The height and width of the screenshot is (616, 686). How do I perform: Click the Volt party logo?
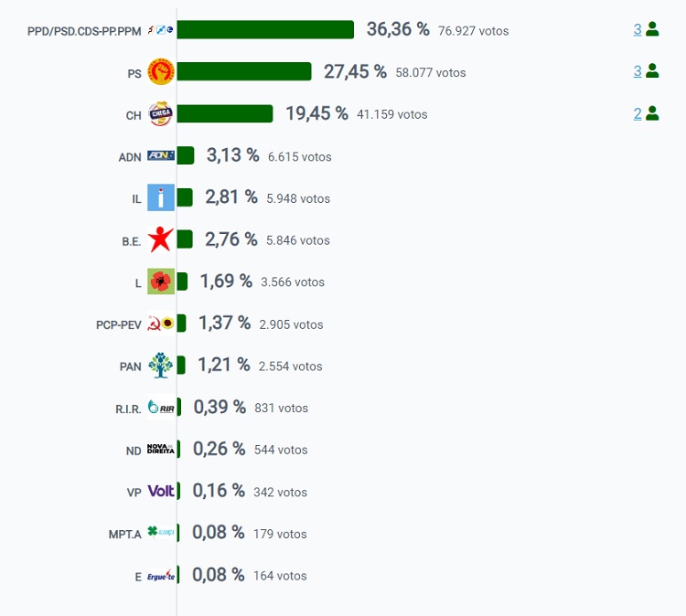click(x=161, y=492)
